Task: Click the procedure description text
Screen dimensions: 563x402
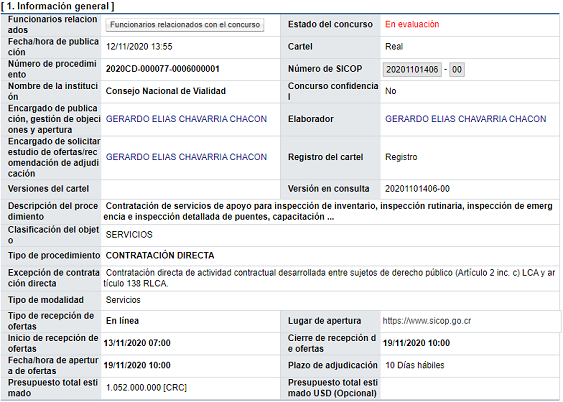Action: click(328, 211)
